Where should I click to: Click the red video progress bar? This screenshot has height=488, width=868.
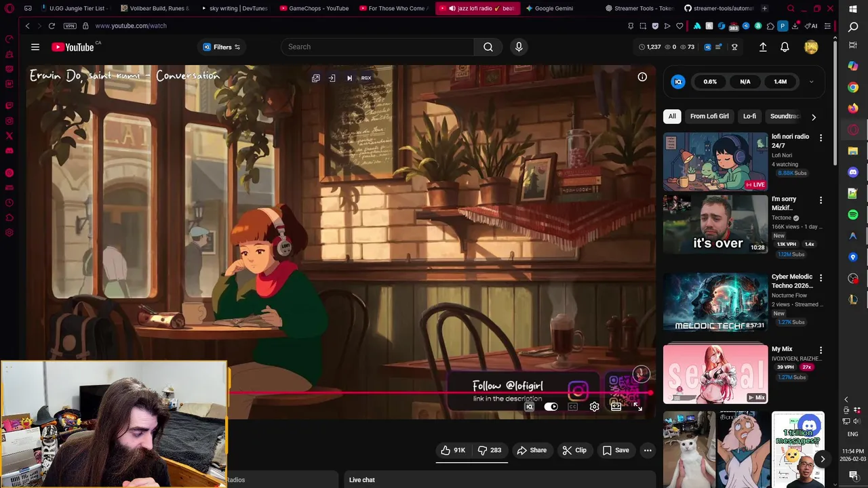point(441,392)
